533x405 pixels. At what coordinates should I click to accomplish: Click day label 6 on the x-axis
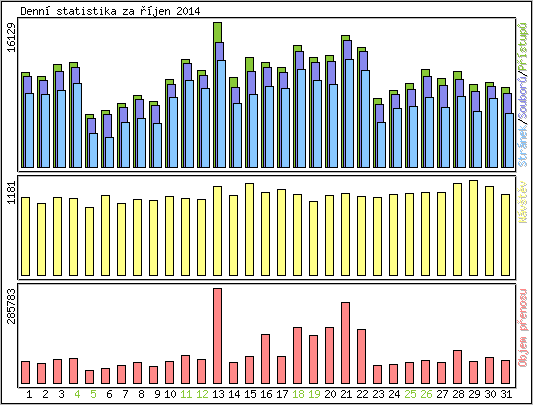tap(109, 394)
